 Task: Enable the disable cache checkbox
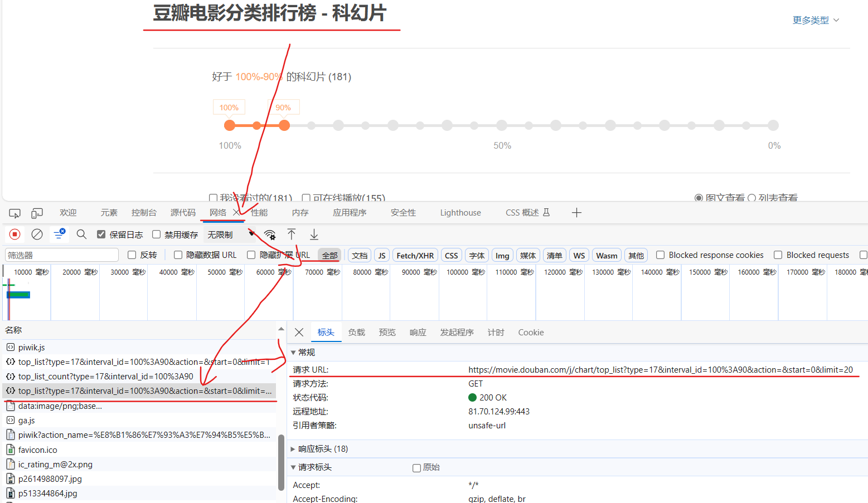(x=157, y=235)
